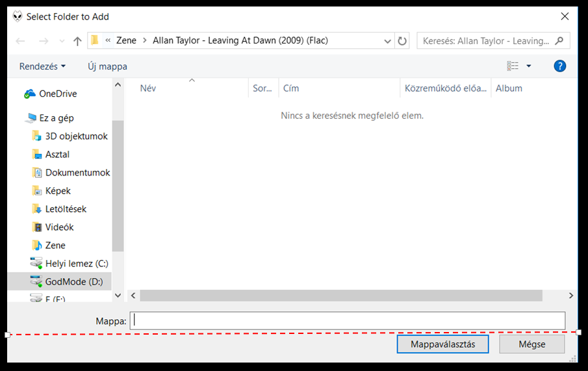Sort by Közreműködő előa... column header
The height and width of the screenshot is (371, 588).
(x=446, y=88)
